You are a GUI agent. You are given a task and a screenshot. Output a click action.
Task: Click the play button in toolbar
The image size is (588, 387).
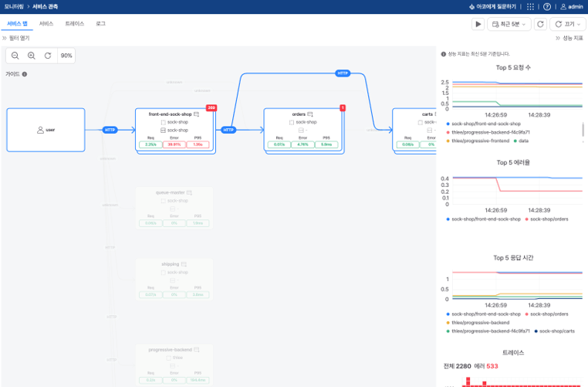pyautogui.click(x=478, y=24)
